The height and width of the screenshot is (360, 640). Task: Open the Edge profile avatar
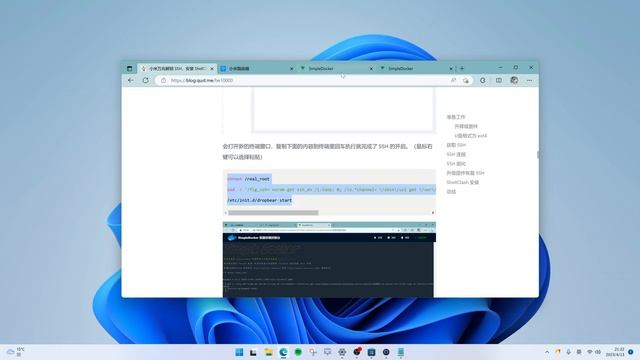(514, 80)
